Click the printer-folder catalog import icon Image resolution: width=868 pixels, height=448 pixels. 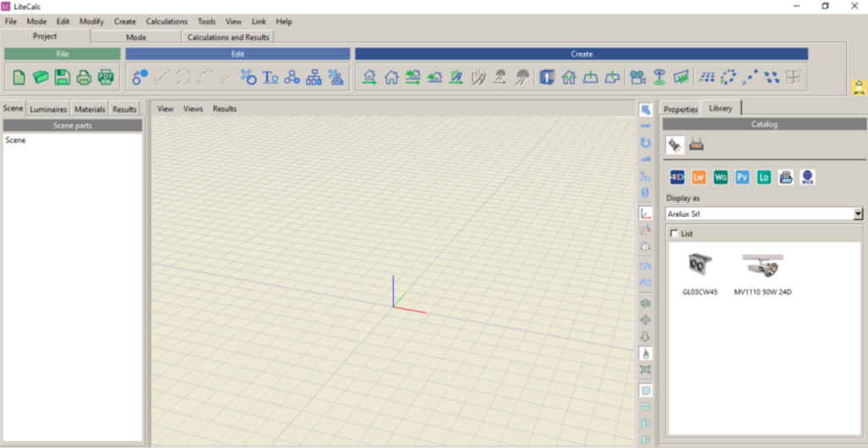point(786,177)
